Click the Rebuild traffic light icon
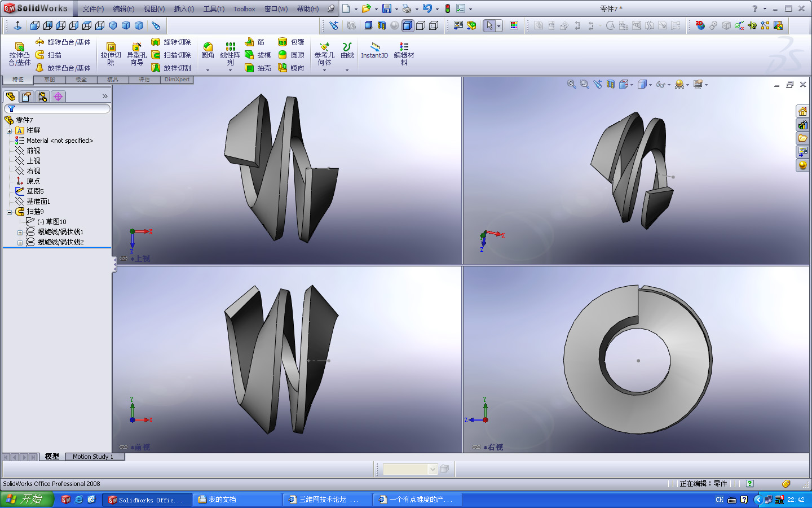 coord(448,8)
